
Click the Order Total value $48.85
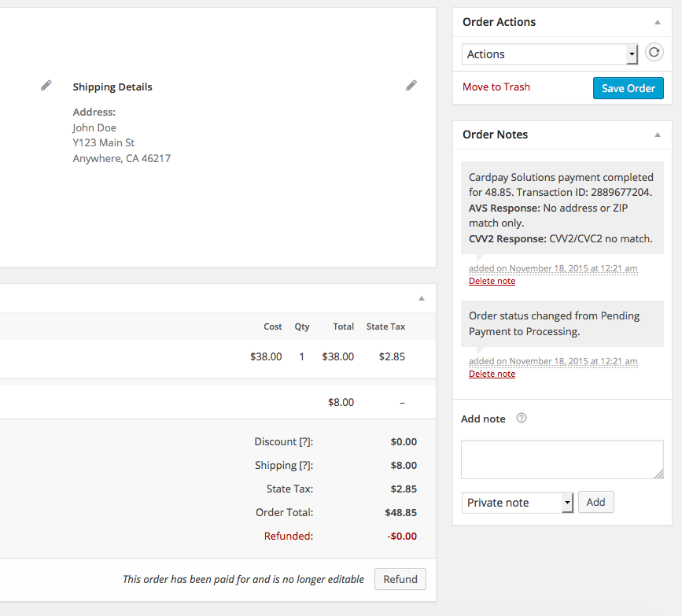400,512
